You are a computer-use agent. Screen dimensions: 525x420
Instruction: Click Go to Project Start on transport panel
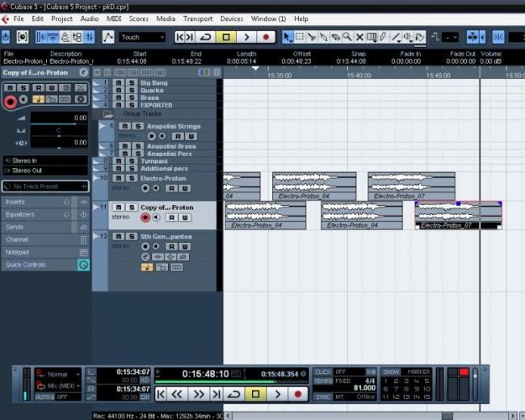[x=161, y=394]
